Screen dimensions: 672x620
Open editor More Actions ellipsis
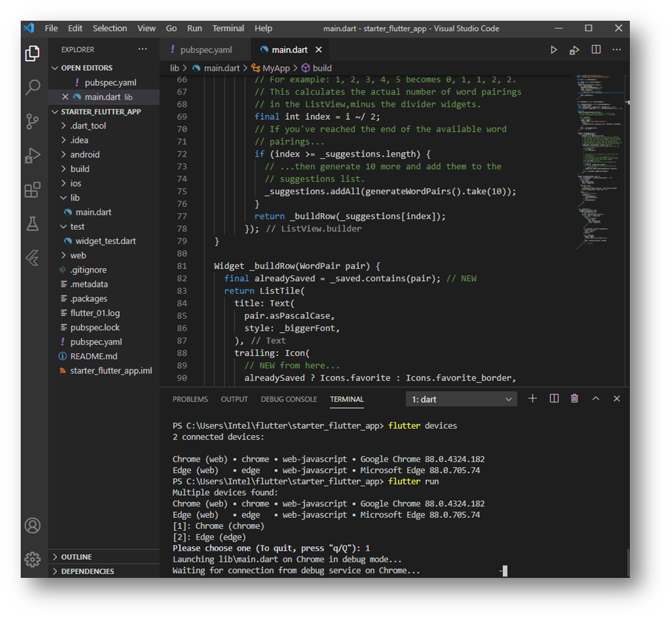click(x=617, y=50)
